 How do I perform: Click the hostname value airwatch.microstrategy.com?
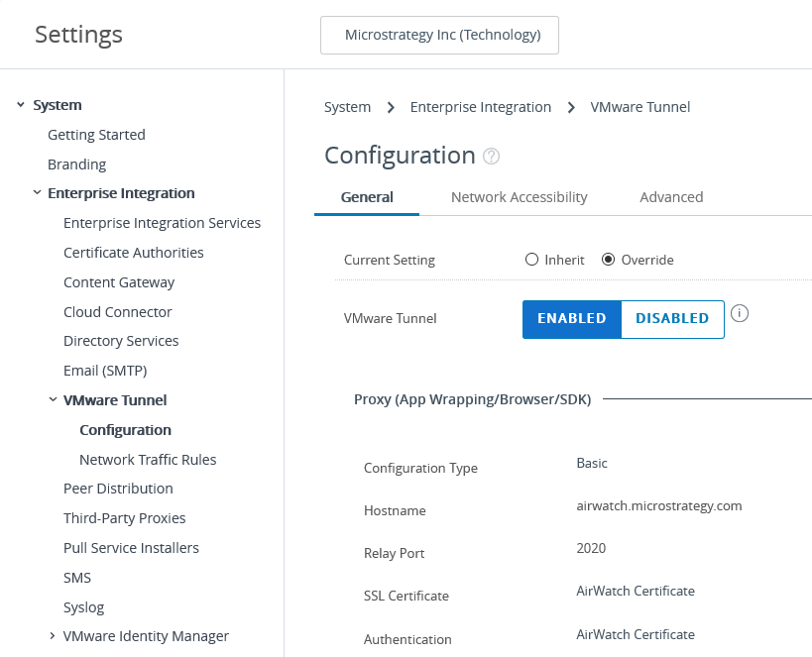coord(658,505)
